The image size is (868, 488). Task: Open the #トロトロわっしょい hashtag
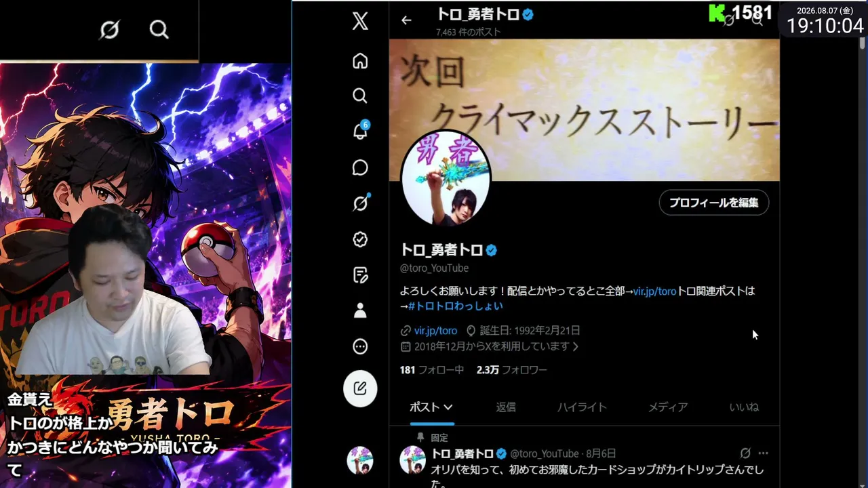(456, 306)
